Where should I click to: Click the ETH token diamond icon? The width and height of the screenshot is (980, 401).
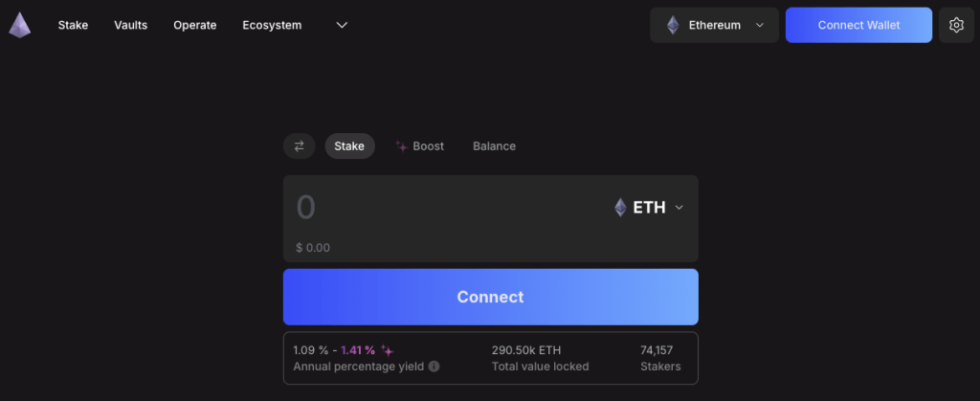tap(620, 207)
